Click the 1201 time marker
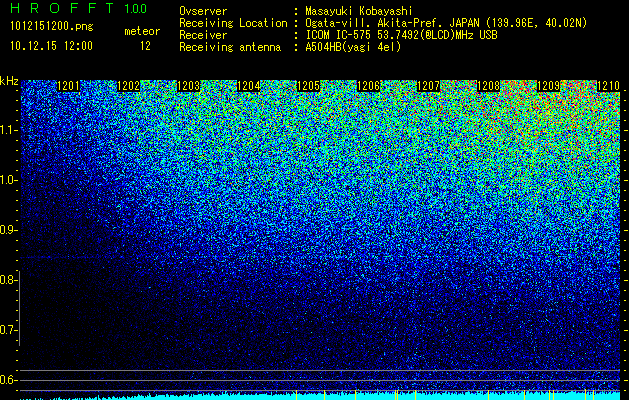 pos(69,86)
